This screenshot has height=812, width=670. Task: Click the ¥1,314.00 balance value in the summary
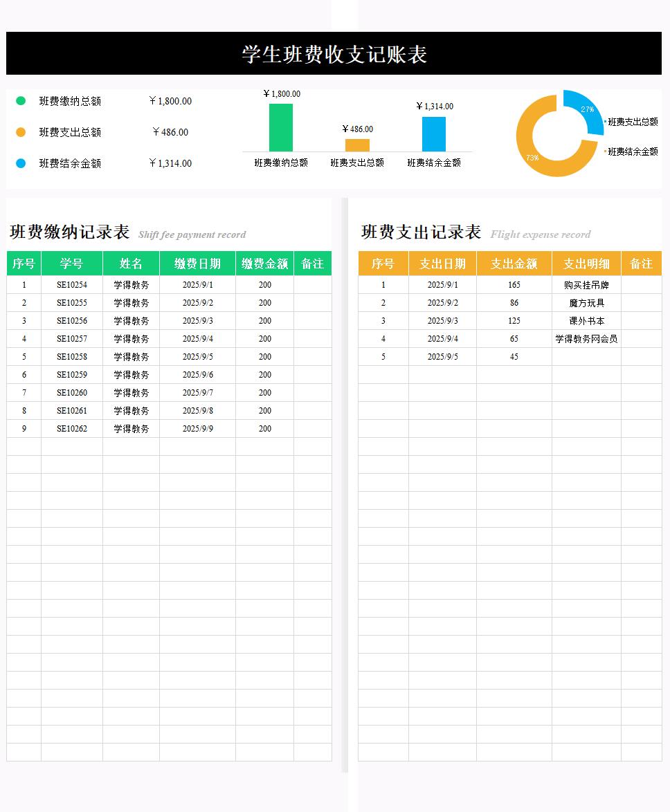[x=170, y=163]
